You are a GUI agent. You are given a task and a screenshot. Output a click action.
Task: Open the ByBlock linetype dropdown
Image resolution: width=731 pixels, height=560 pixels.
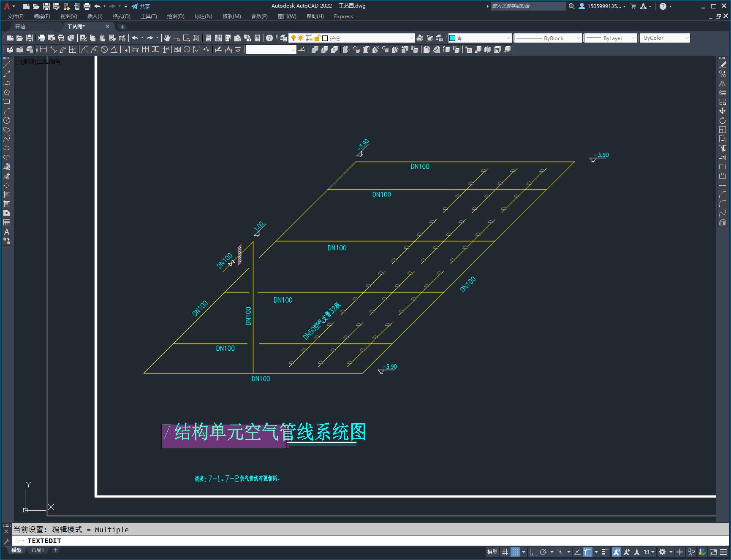[x=548, y=38]
